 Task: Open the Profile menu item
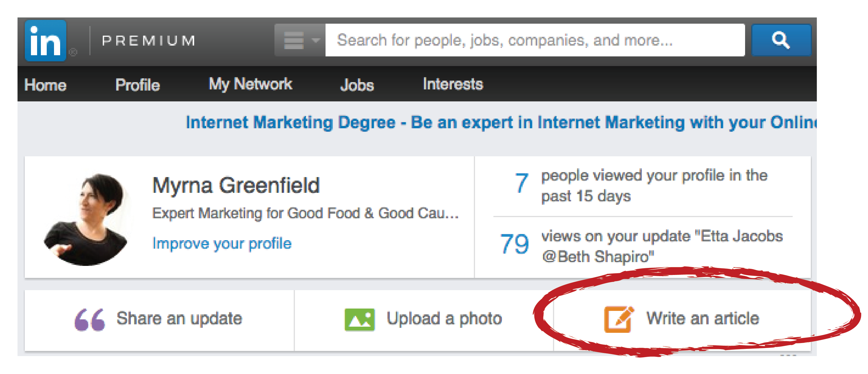(x=138, y=85)
